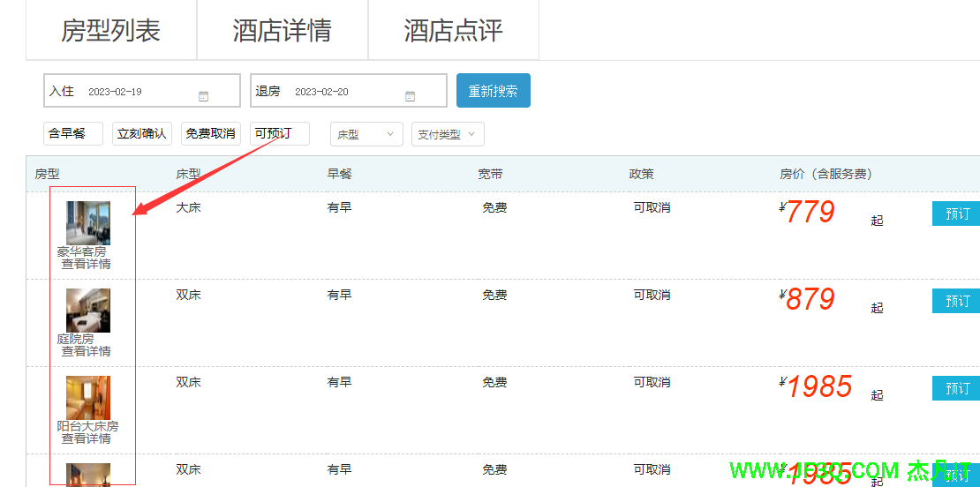View details link under 豪华客房
This screenshot has height=487, width=980.
pyautogui.click(x=86, y=264)
